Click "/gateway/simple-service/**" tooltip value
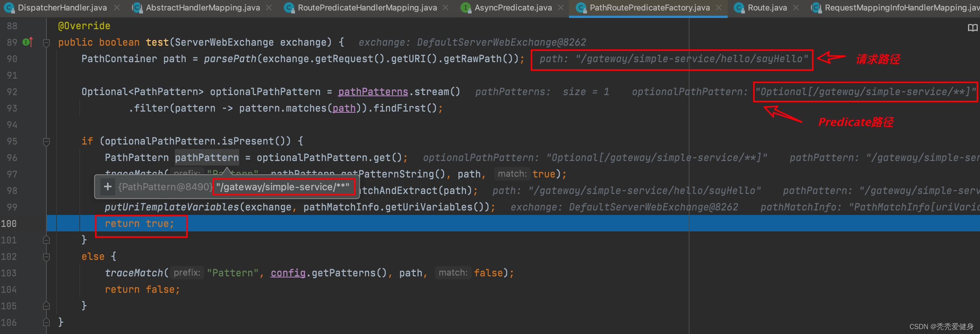The height and width of the screenshot is (334, 980). pos(283,187)
